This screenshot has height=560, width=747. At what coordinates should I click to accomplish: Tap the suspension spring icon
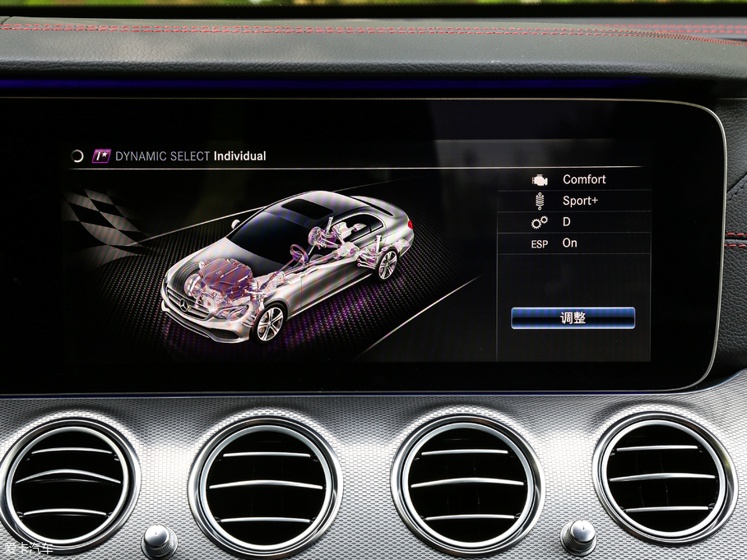click(540, 201)
